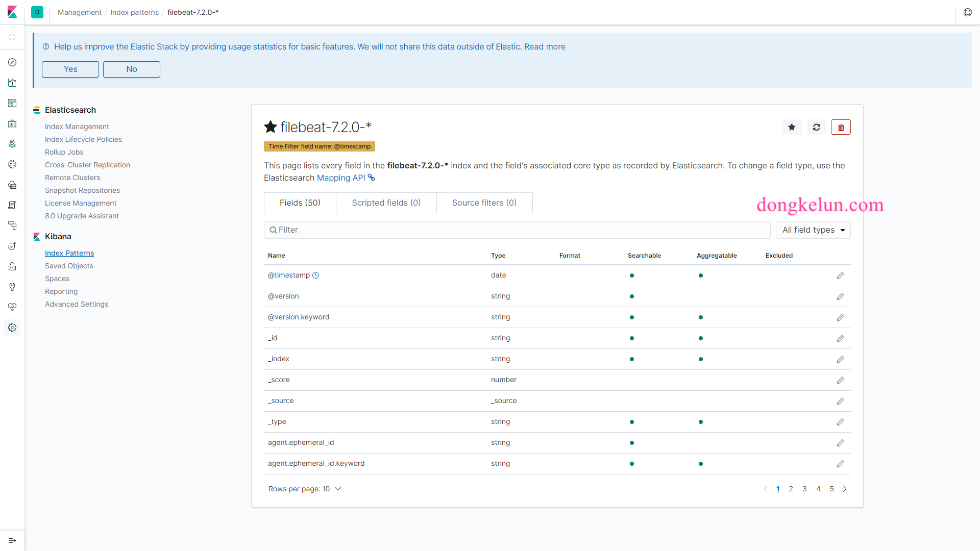Open Machine Learning icon in sidebar
The image size is (980, 551).
[x=12, y=164]
